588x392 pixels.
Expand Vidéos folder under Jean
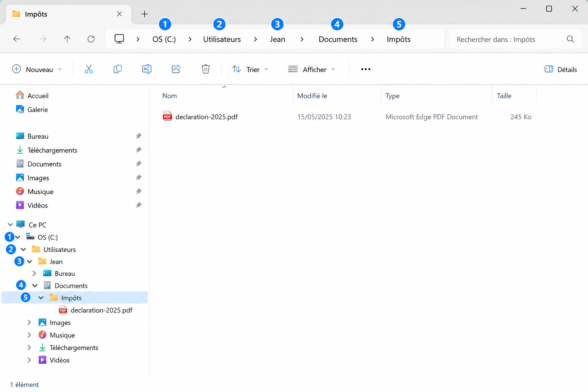pos(29,360)
